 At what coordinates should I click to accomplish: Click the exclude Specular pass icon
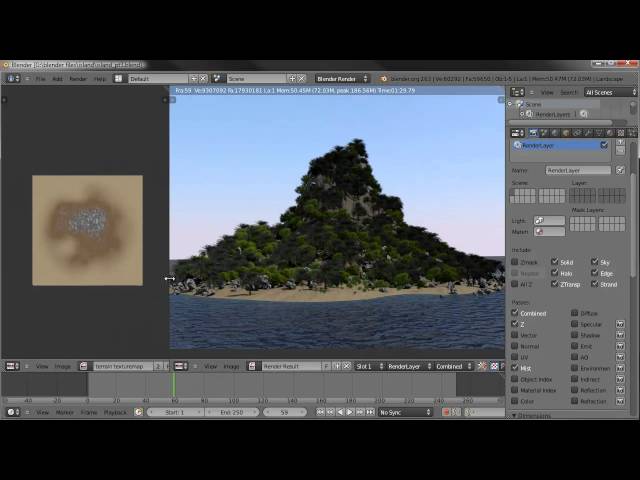pos(620,324)
